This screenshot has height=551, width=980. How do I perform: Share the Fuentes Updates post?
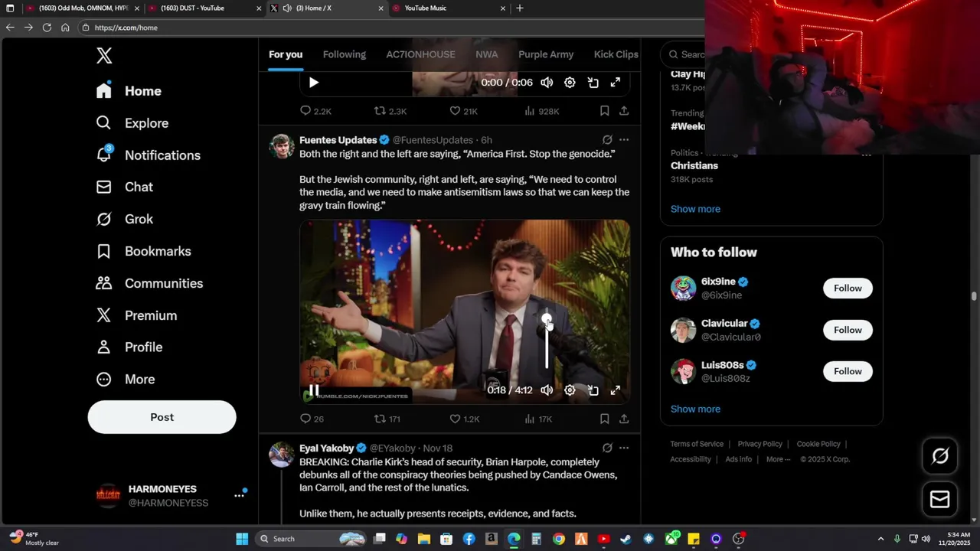pos(624,419)
